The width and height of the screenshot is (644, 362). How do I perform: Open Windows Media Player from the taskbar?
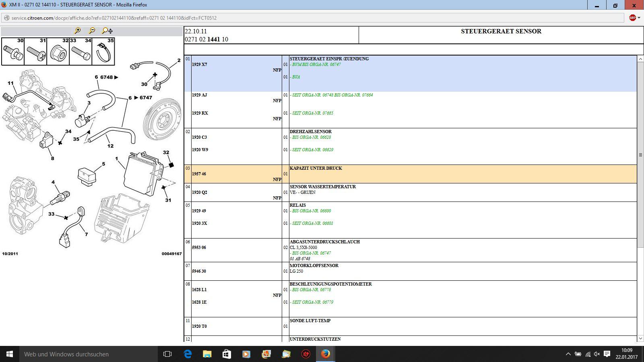(x=246, y=354)
